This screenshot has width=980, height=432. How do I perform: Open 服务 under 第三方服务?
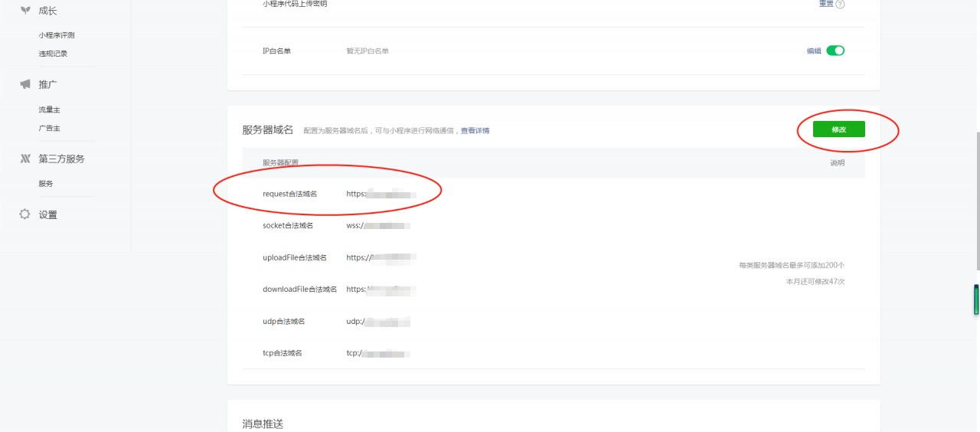click(46, 184)
